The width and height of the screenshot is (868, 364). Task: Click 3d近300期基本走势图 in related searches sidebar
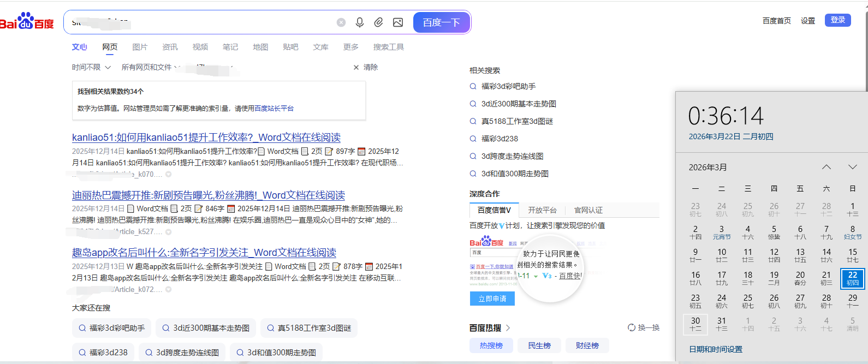519,104
